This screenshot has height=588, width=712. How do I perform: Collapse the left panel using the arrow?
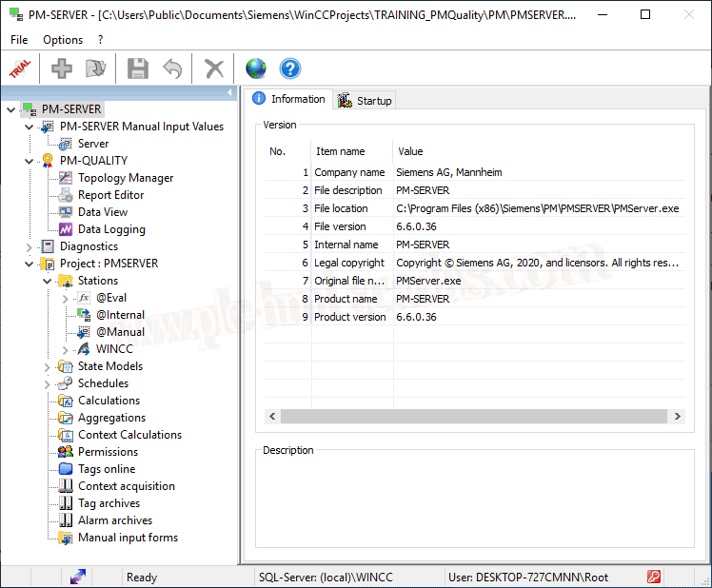[x=229, y=92]
